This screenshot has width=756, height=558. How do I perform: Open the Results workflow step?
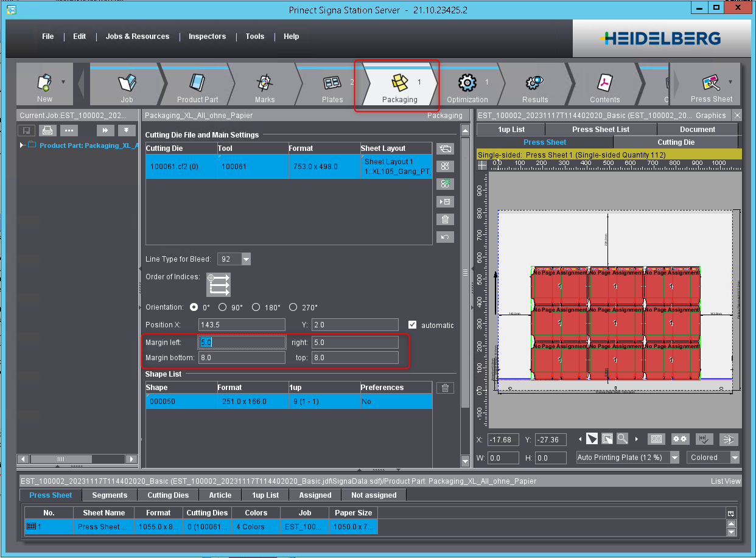coord(535,85)
